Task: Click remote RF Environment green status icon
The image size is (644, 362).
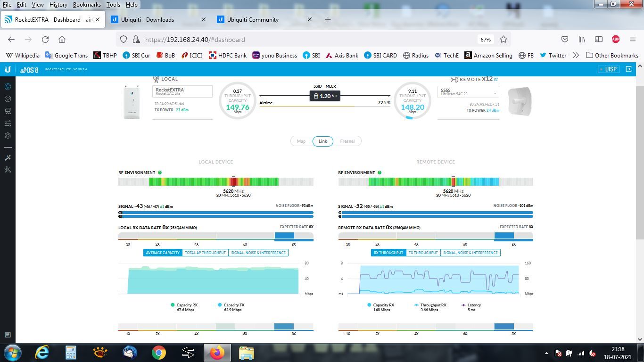Action: [380, 173]
